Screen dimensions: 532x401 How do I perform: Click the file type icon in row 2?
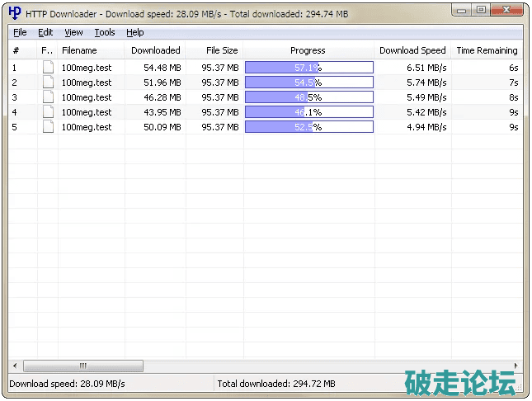click(x=48, y=83)
